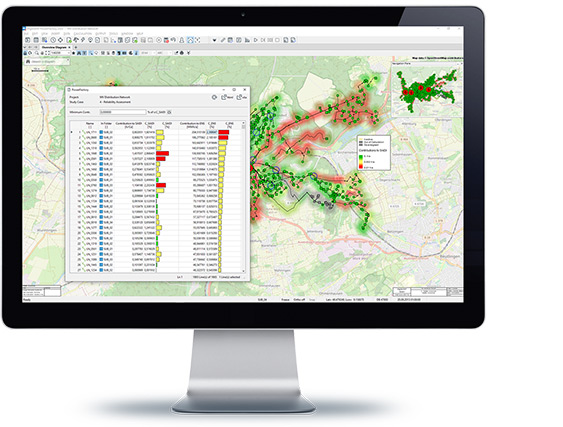The image size is (563, 427).
Task: Open the Calculation menu
Action: (x=83, y=33)
